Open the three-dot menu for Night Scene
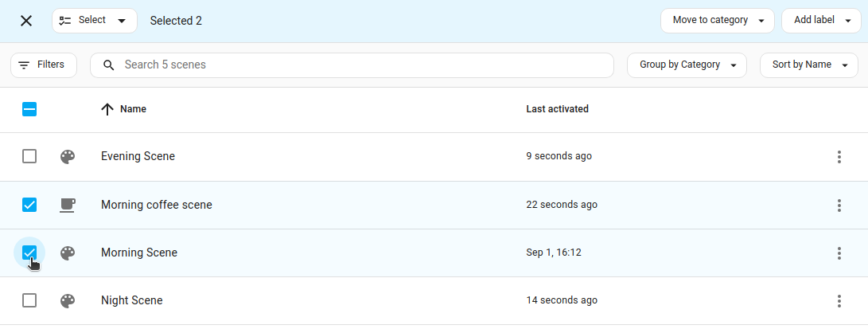 click(839, 300)
